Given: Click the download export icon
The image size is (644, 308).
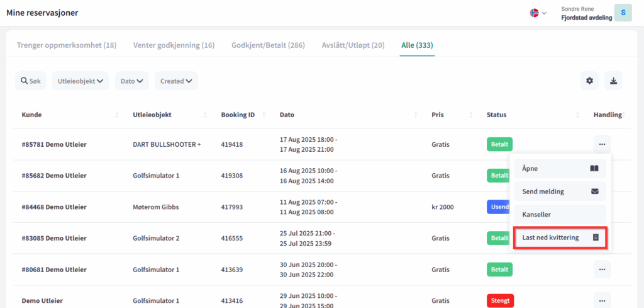Looking at the screenshot, I should click(x=613, y=81).
